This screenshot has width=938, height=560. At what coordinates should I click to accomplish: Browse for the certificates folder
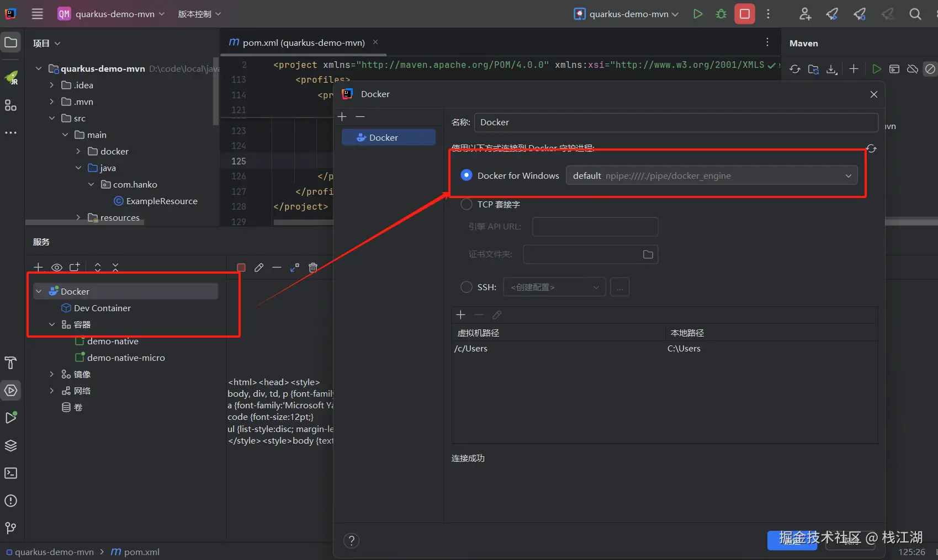tap(648, 254)
